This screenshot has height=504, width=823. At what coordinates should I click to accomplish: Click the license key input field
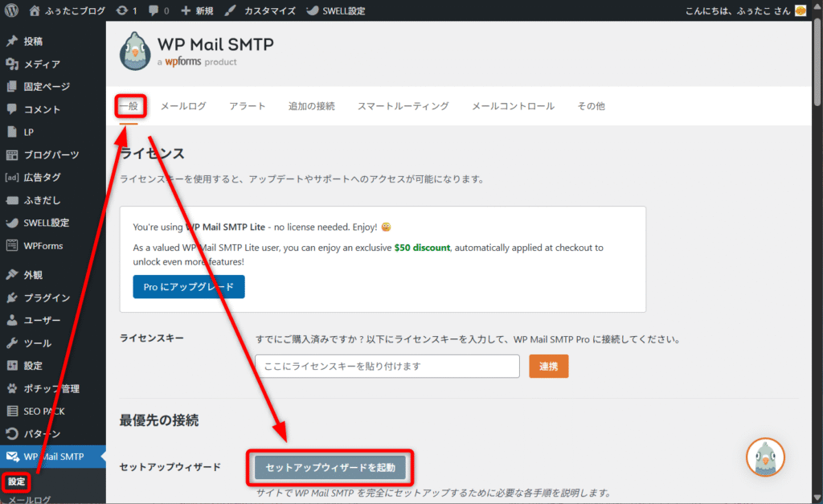tap(387, 367)
